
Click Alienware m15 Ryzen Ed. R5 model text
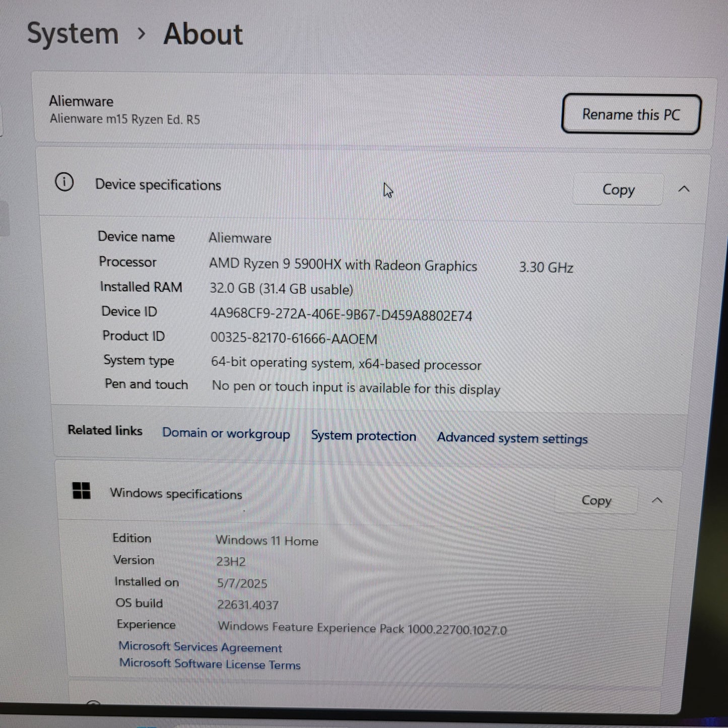(125, 119)
